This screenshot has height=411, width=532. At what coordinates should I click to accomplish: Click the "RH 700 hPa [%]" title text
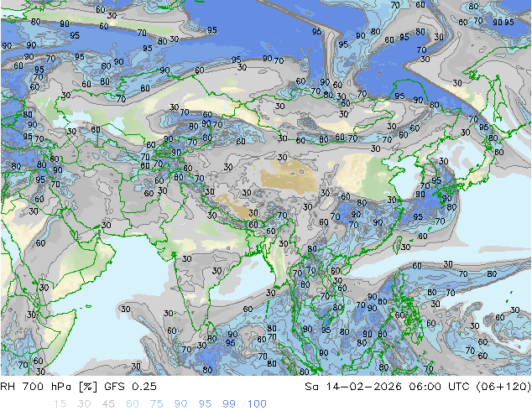point(49,387)
